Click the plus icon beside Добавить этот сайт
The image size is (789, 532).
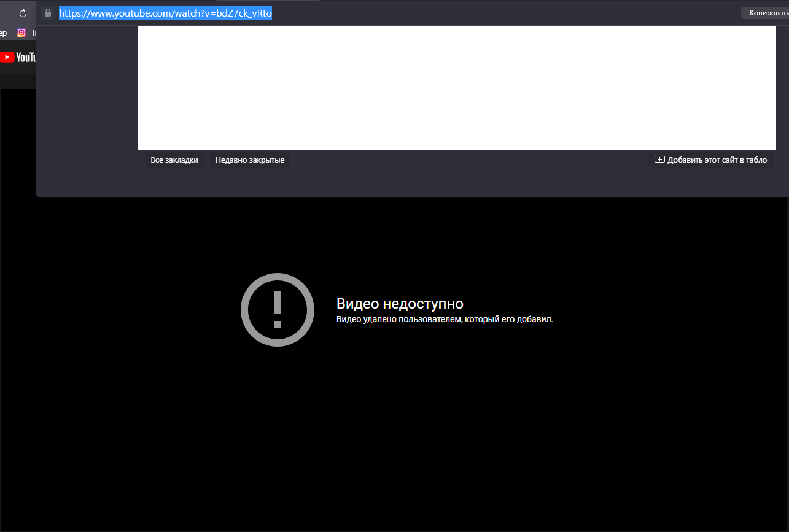pos(659,160)
